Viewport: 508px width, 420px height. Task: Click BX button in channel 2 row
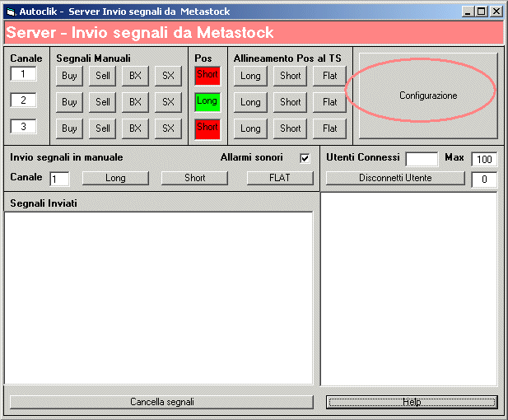tap(135, 102)
